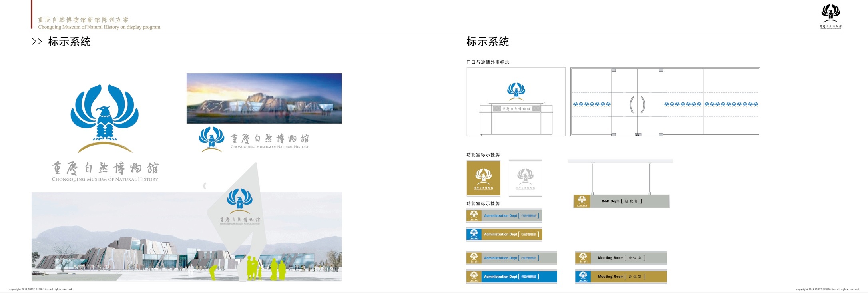Click the gold Meeting Room sign with blue logo

pyautogui.click(x=621, y=276)
